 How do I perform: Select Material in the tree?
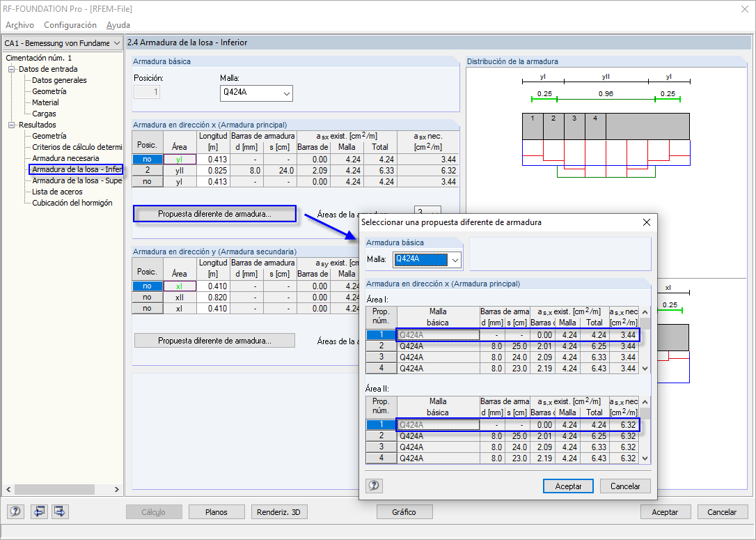[45, 102]
